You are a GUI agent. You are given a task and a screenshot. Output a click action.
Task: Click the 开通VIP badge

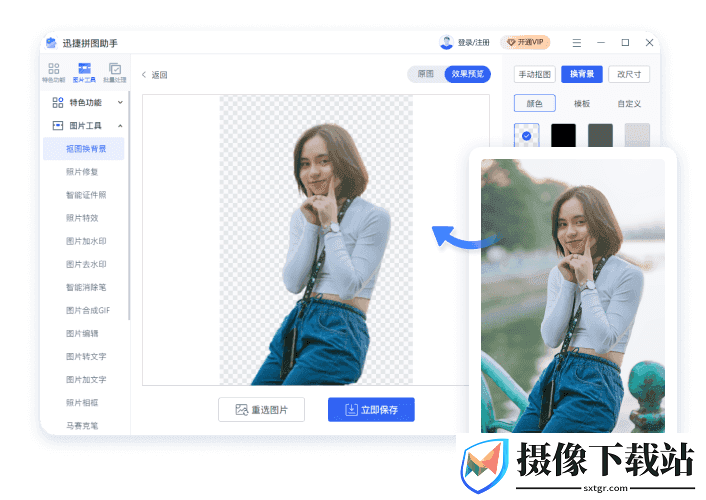pos(525,42)
